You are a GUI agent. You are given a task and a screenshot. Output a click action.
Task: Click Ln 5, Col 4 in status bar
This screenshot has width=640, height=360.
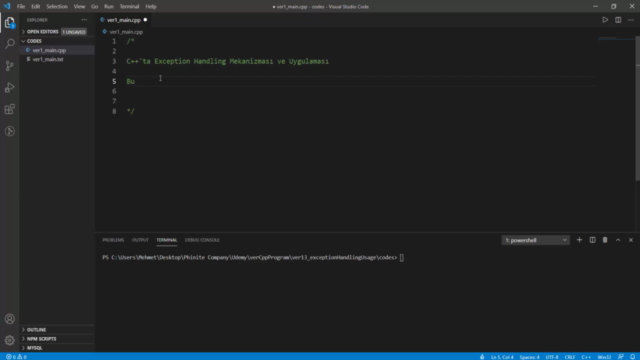click(x=502, y=357)
